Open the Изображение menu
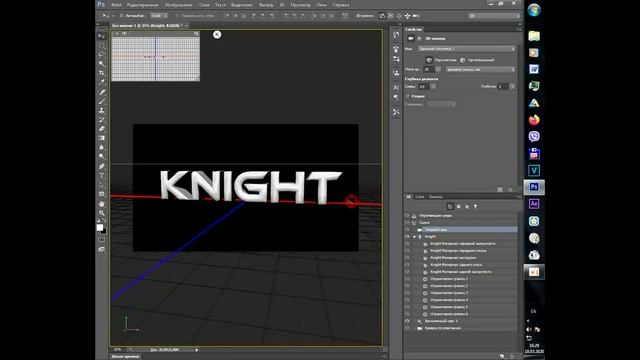 tap(179, 5)
